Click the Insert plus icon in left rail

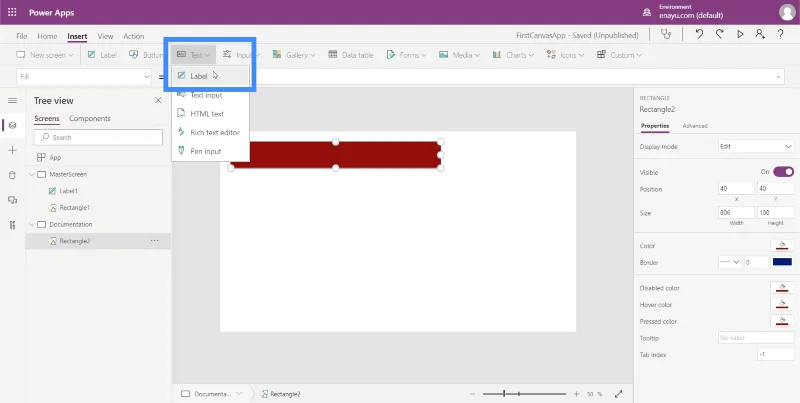click(x=13, y=150)
